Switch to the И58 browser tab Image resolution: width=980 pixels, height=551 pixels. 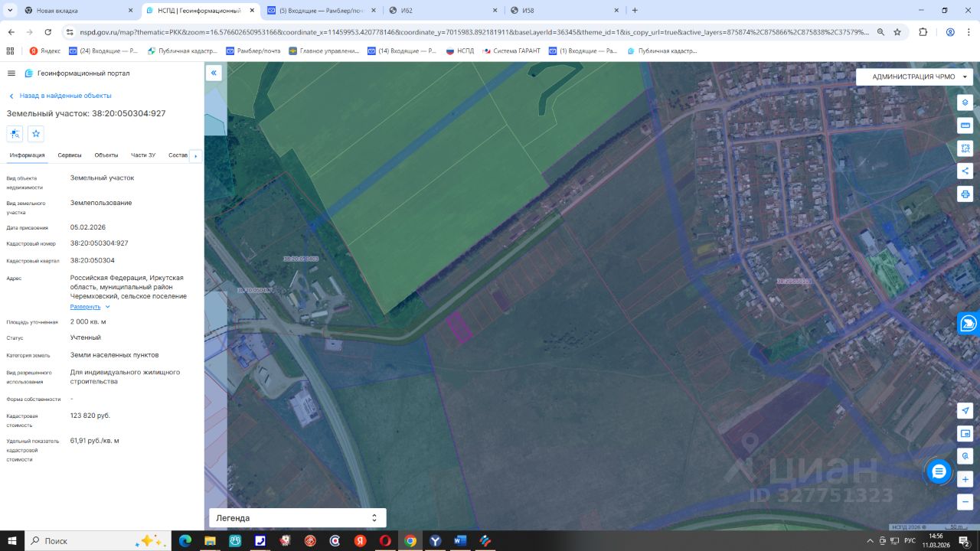[563, 11]
